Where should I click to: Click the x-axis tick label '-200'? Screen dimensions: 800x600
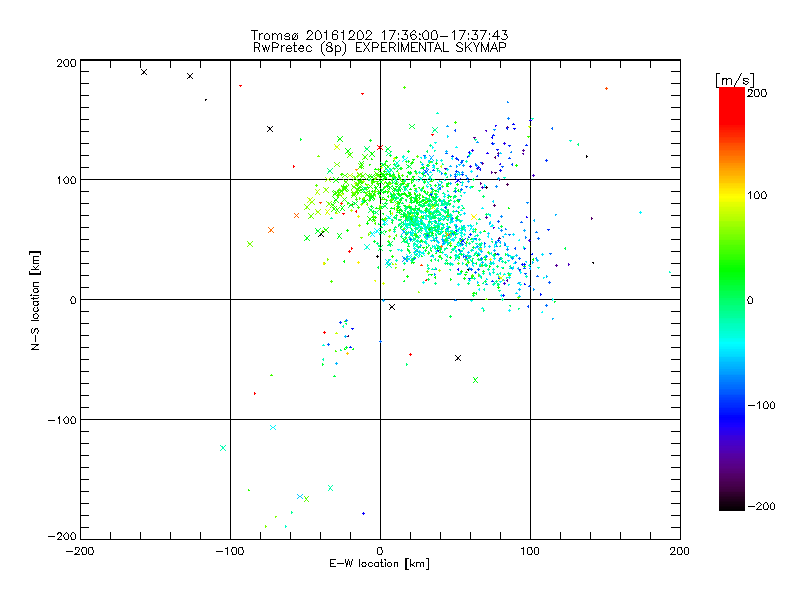pos(80,551)
